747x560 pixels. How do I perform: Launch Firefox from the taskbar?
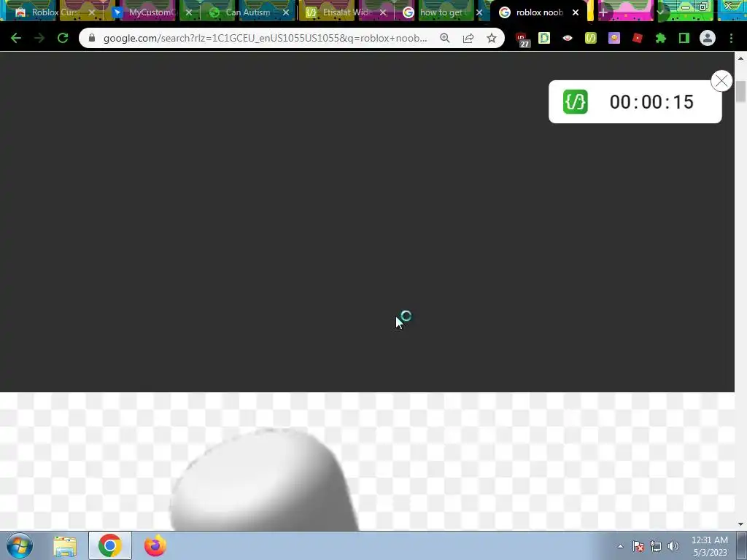[x=155, y=545]
